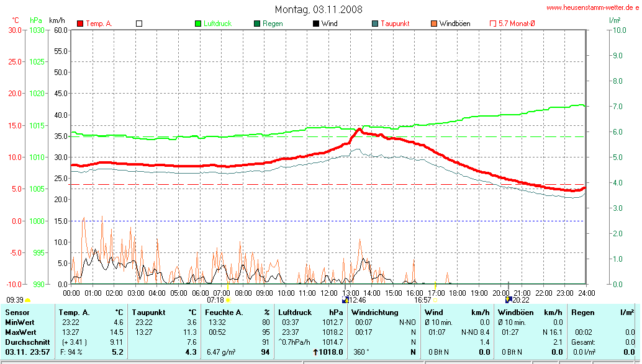642x364 pixels.
Task: Click the teal Taupunkt legend square
Action: coord(375,24)
